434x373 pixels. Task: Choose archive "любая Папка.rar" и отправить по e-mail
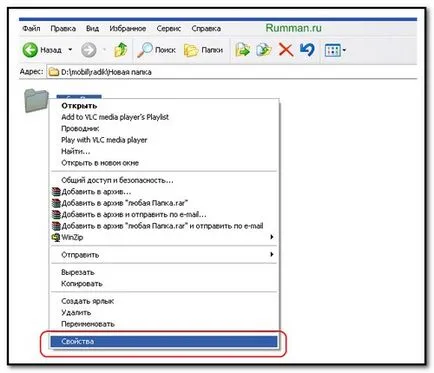tap(164, 226)
